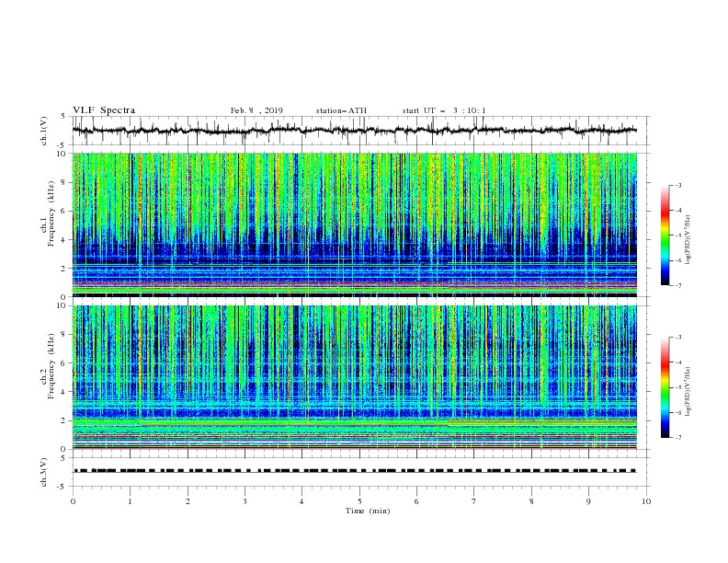Click the "9" minute tick on time axis
728x563 pixels.
point(588,501)
